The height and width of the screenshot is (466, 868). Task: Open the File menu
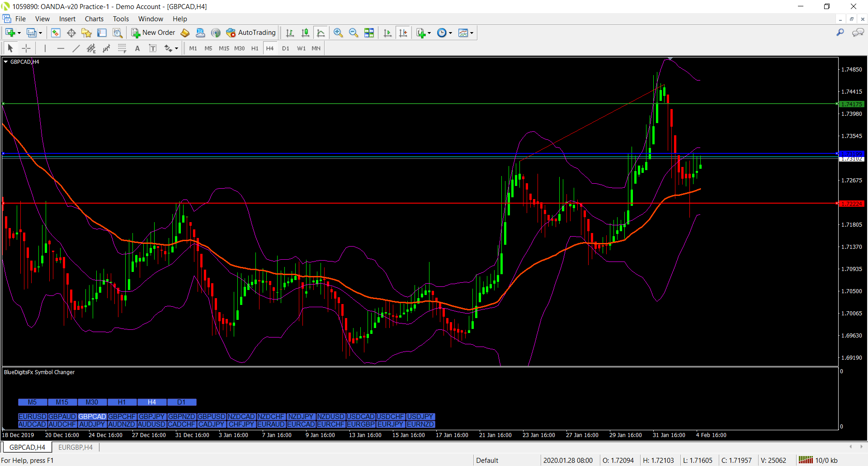(20, 19)
